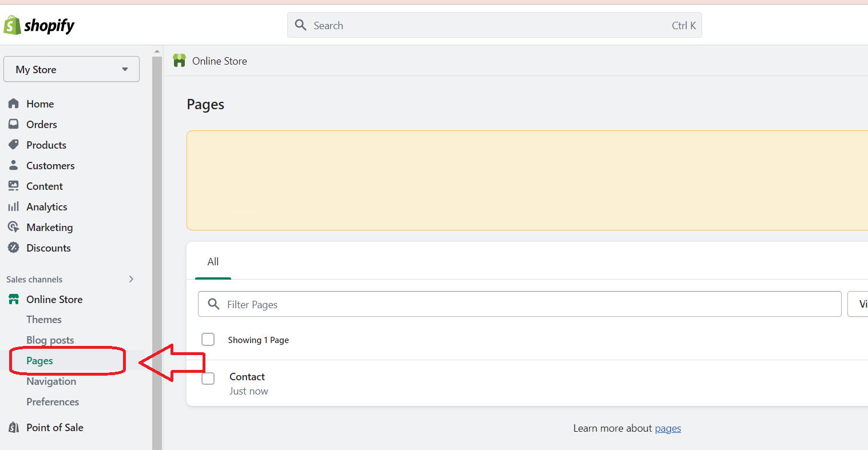
Task: Go to Orders section
Action: [x=42, y=124]
